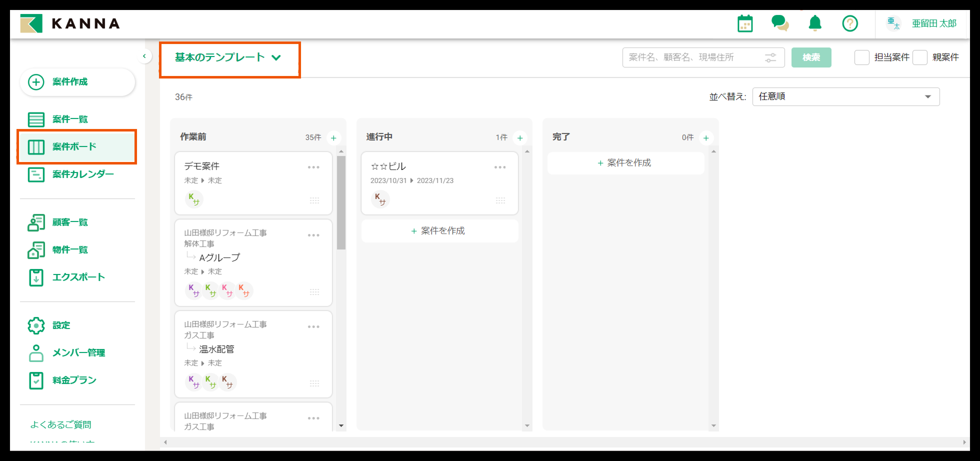Expand the 基本のテンプレート dropdown
The image size is (980, 461).
coord(228,57)
